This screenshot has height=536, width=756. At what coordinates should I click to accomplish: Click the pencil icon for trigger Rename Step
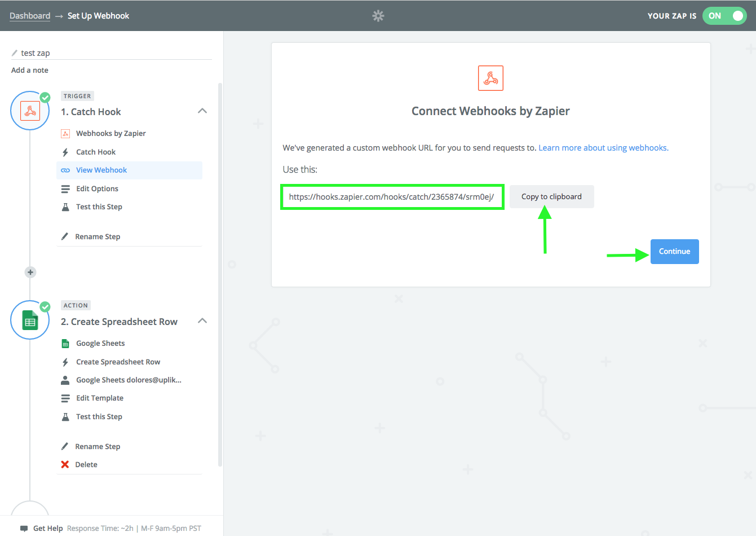(x=65, y=236)
